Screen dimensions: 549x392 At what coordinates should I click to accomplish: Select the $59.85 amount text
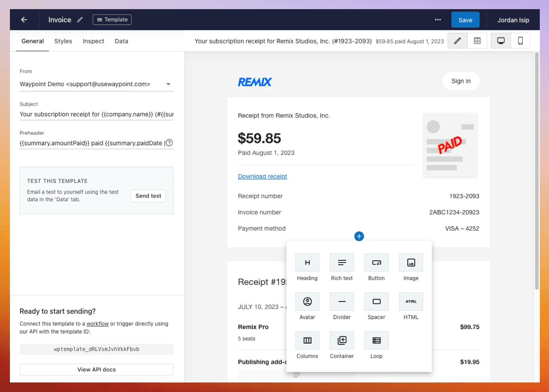[x=259, y=138]
